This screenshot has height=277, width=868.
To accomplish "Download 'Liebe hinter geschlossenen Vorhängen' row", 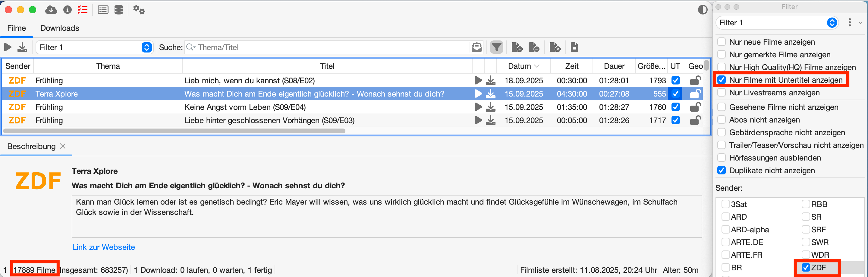I will [491, 120].
